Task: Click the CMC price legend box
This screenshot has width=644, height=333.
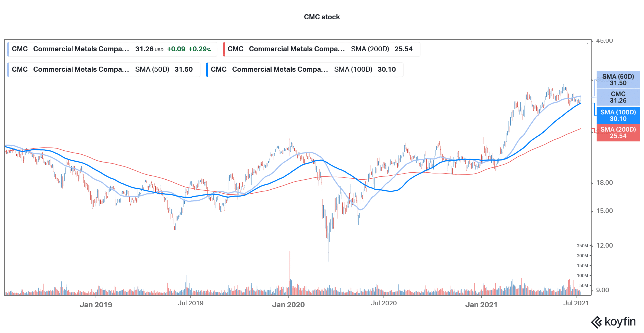Action: [112, 49]
